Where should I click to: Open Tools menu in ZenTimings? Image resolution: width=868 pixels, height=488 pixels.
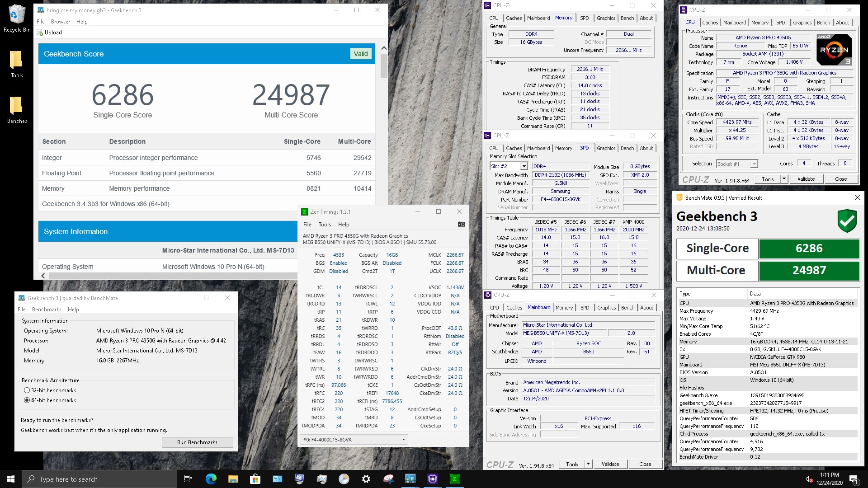click(325, 225)
